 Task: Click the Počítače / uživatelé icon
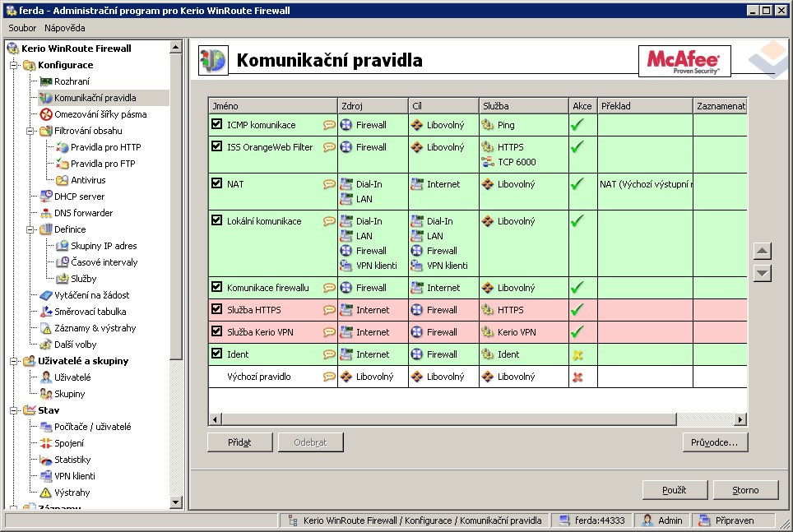[x=46, y=427]
